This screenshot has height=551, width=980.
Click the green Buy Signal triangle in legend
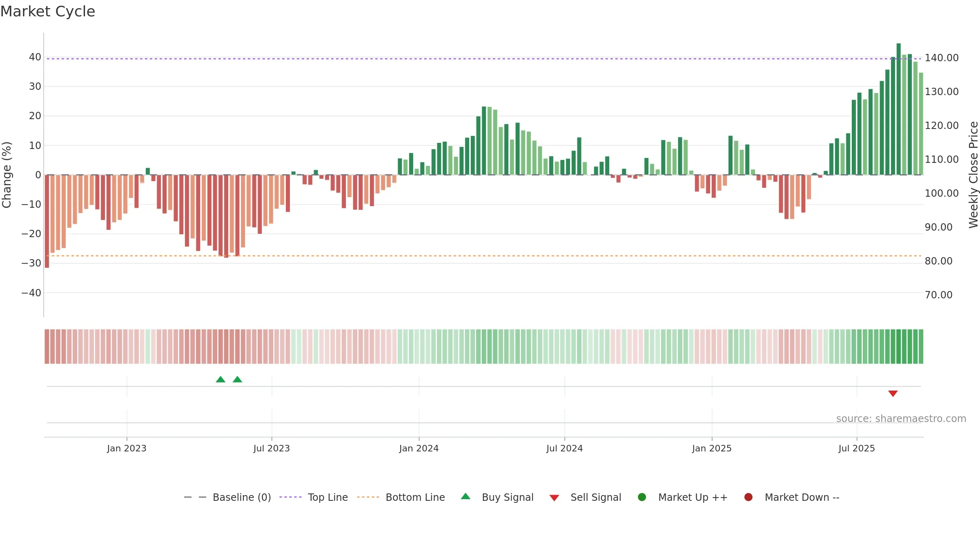465,496
